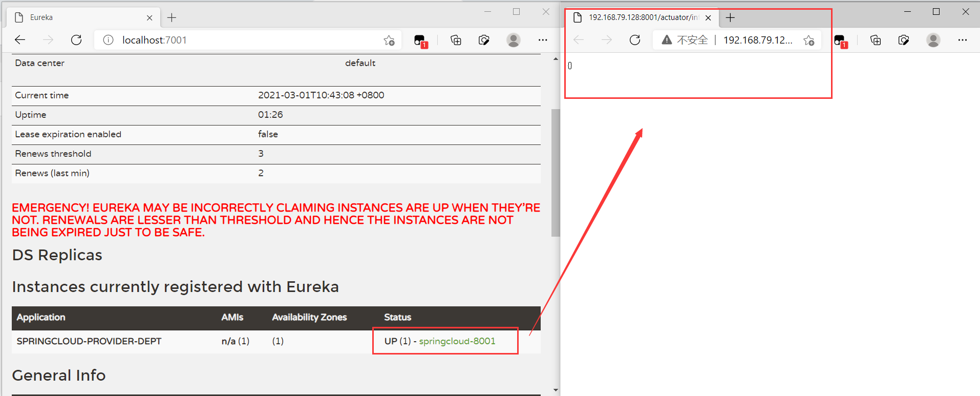The image size is (980, 396).
Task: Click the DS Replicas heading
Action: pos(57,255)
